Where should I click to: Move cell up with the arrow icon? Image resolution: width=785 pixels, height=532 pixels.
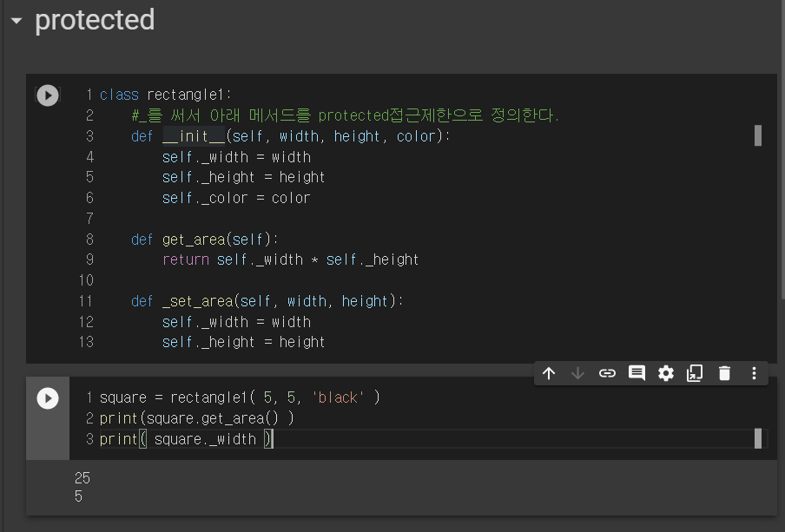click(x=549, y=373)
